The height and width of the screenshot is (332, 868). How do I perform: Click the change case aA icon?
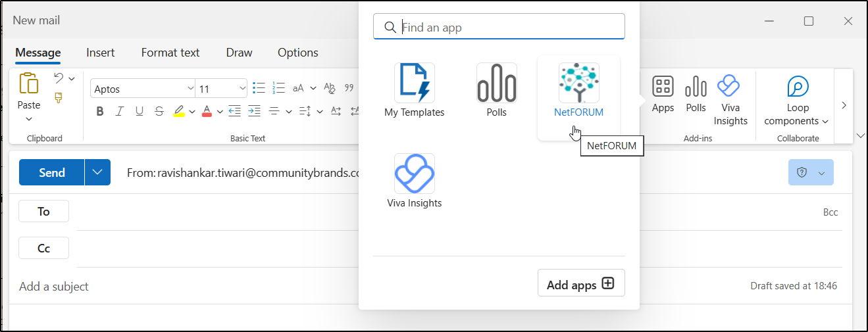pyautogui.click(x=298, y=88)
